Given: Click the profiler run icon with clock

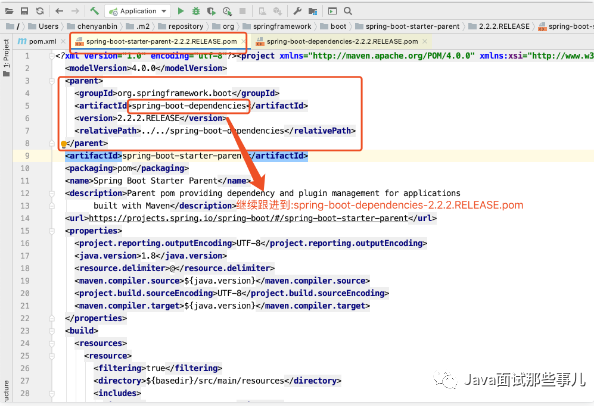Looking at the screenshot, I should 227,11.
